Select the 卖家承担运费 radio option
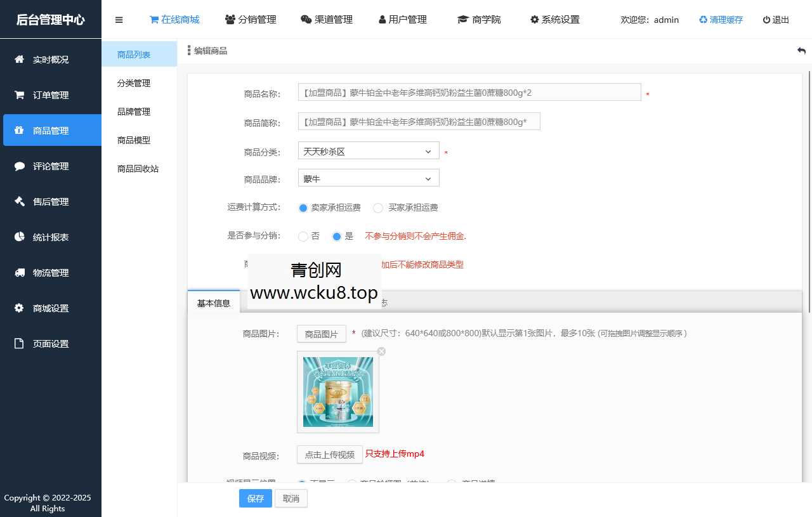 tap(303, 207)
